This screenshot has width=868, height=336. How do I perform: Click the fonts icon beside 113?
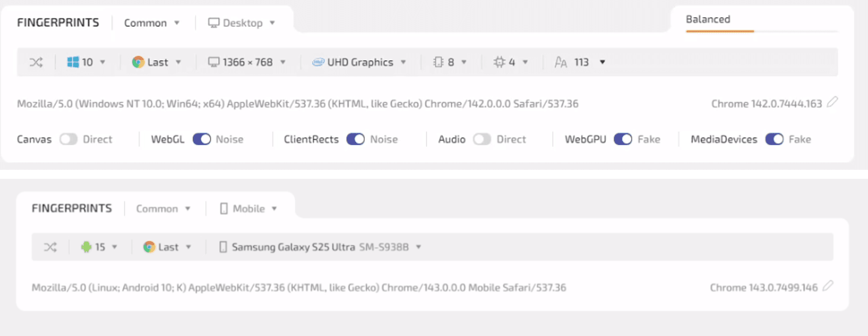(561, 62)
